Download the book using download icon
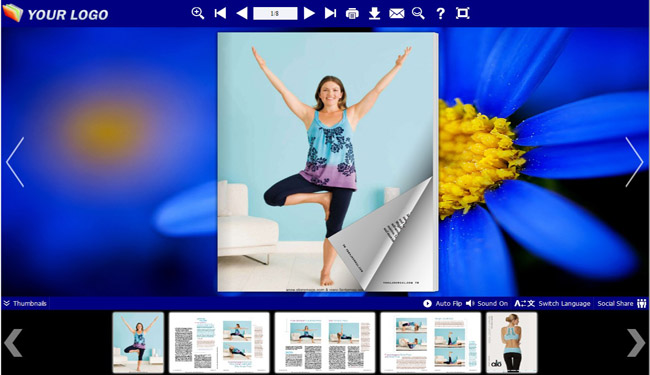Viewport: 650px width, 375px height. pos(374,13)
